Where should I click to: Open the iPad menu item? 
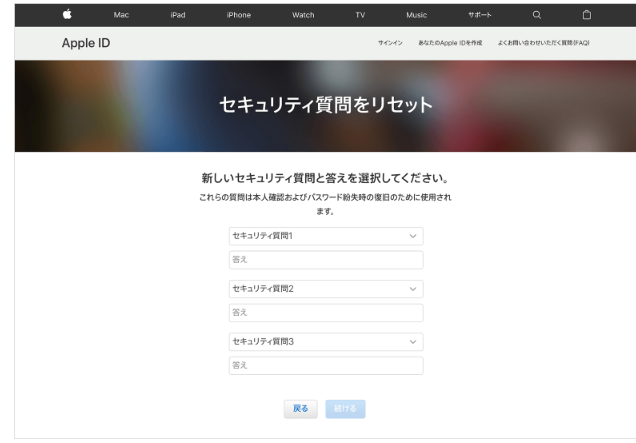point(178,15)
